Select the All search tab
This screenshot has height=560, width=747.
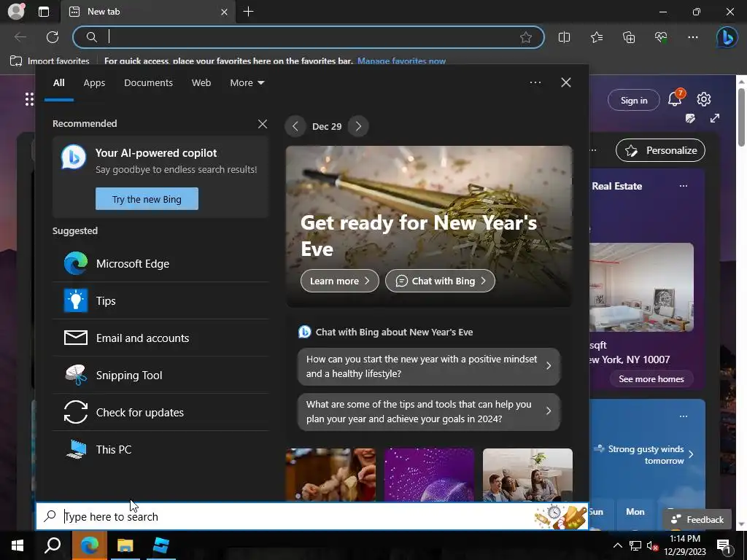pos(59,83)
